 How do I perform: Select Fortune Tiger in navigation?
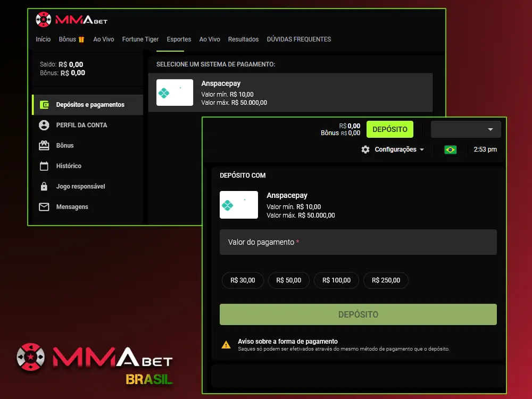click(x=140, y=39)
